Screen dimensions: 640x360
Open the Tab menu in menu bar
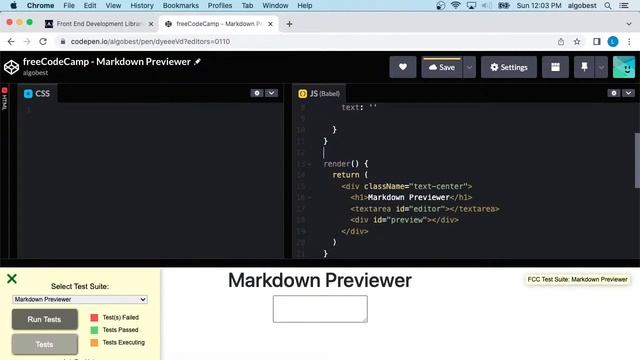pyautogui.click(x=247, y=6)
